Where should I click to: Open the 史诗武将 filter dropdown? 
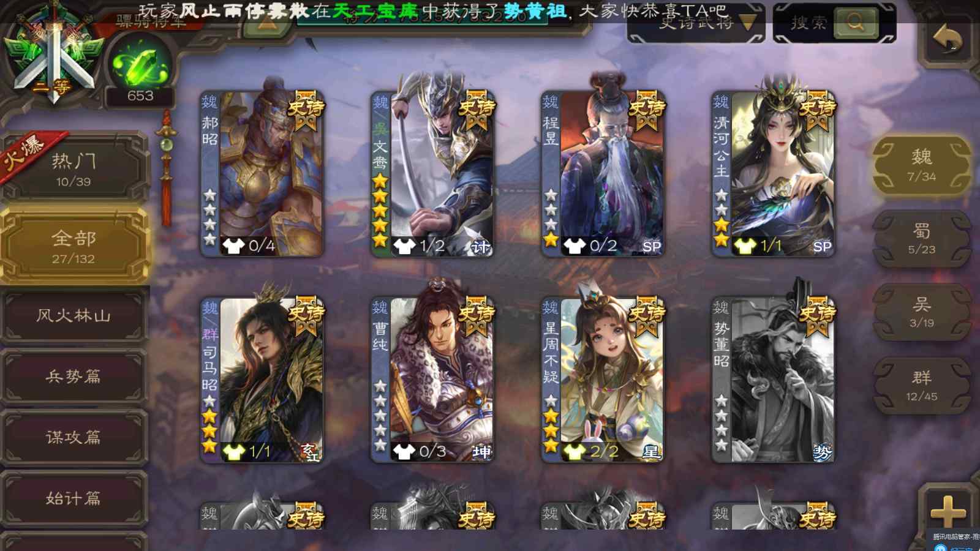(x=696, y=23)
